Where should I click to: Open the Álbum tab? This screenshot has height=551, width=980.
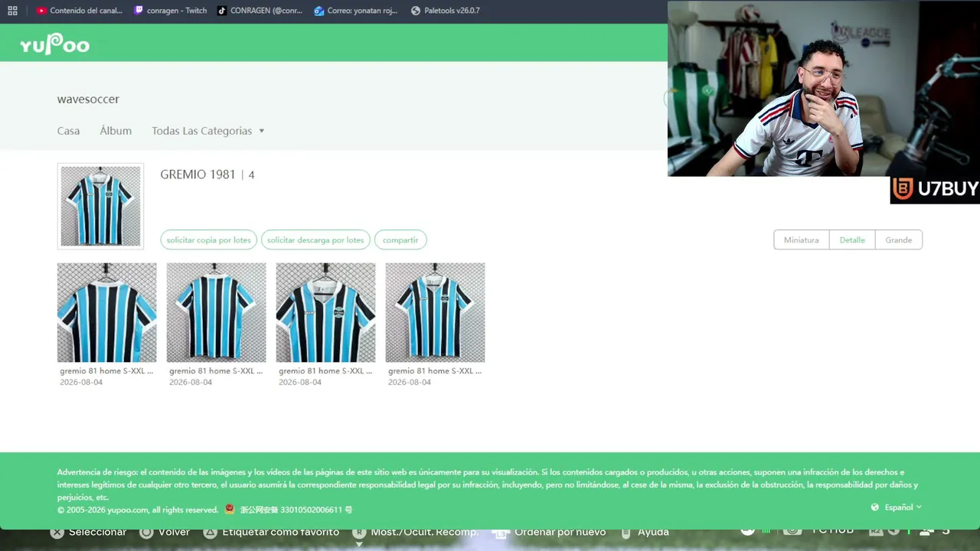[116, 131]
